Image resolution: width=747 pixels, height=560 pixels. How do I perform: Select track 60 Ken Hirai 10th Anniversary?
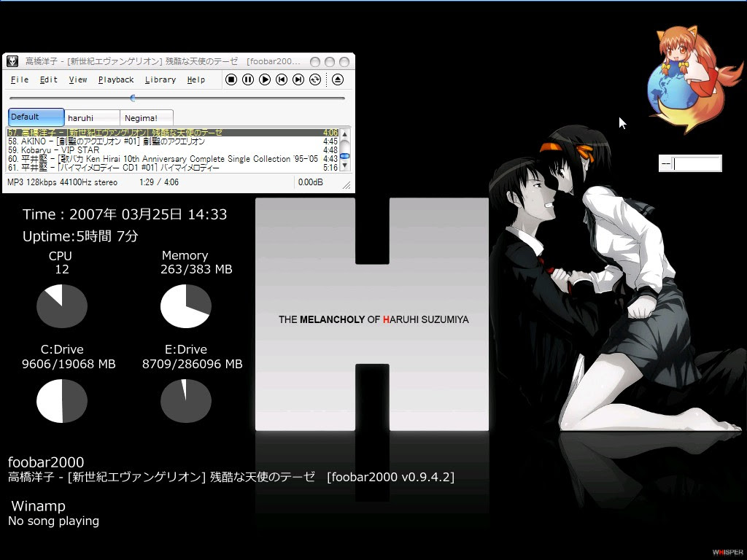pyautogui.click(x=172, y=158)
